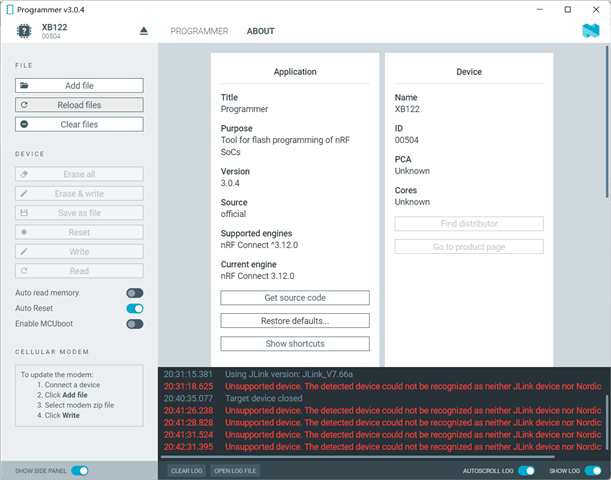The height and width of the screenshot is (480, 611).
Task: Click the eraser icon on Erase all
Action: click(x=24, y=174)
